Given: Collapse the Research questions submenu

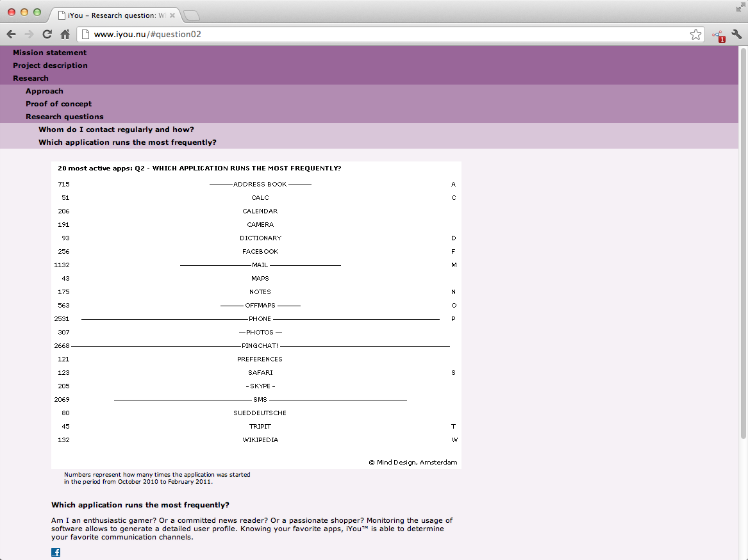Looking at the screenshot, I should pos(64,117).
